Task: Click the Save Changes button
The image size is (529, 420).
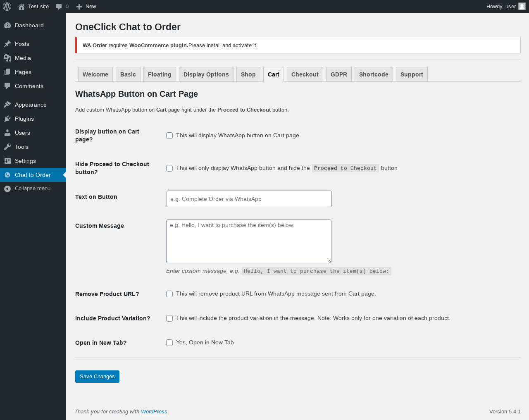Action: (97, 377)
